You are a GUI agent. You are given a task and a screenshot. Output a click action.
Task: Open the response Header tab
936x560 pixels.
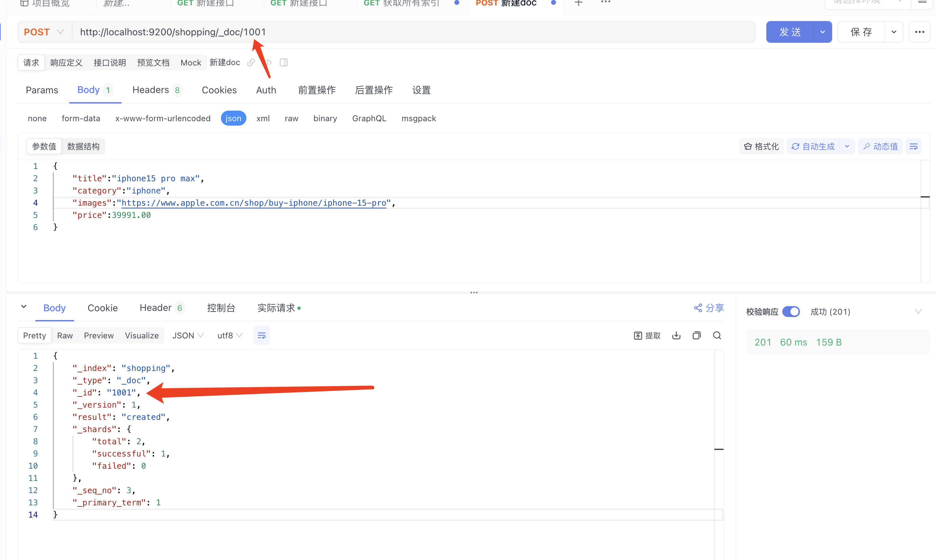coord(162,308)
